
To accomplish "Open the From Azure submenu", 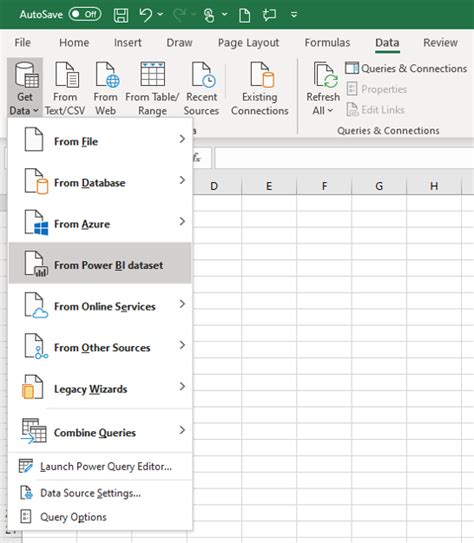I will coord(100,223).
